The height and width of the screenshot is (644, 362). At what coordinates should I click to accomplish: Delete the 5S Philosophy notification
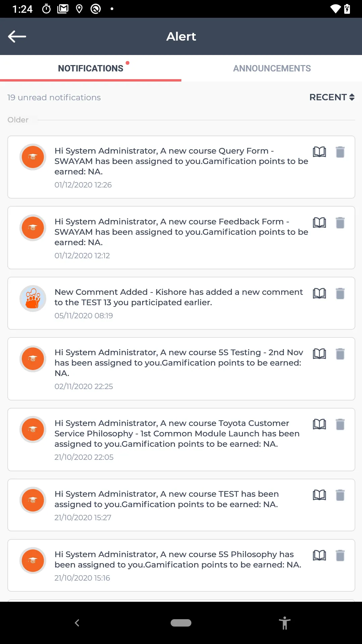point(341,555)
